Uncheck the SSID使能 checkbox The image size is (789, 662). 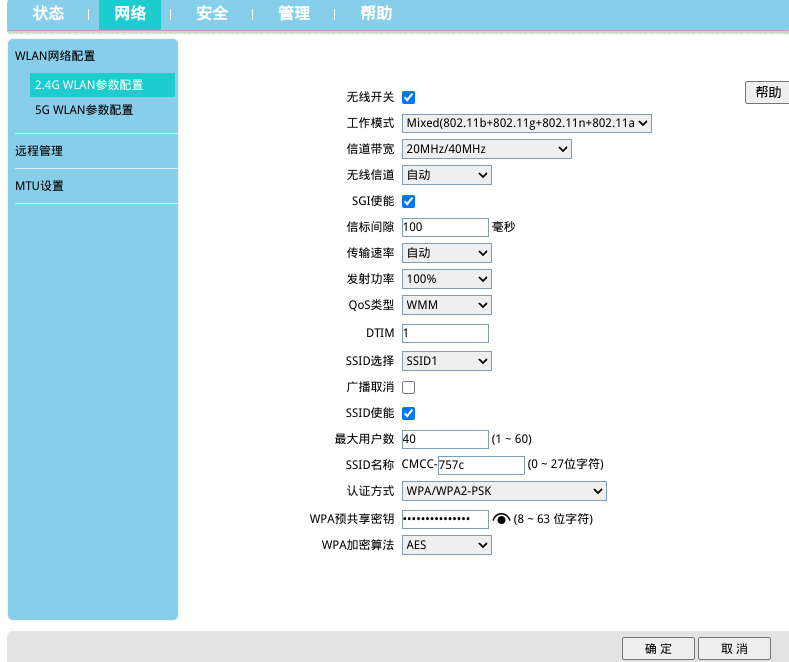408,413
